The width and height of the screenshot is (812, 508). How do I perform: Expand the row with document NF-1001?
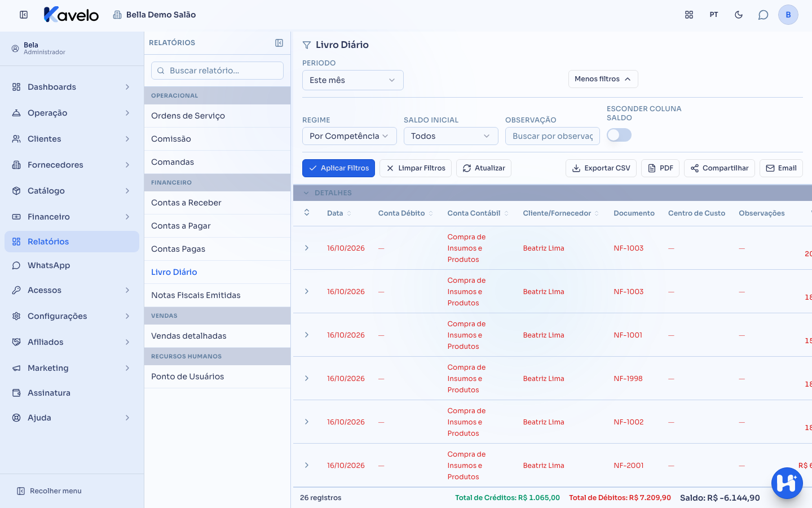pyautogui.click(x=307, y=335)
